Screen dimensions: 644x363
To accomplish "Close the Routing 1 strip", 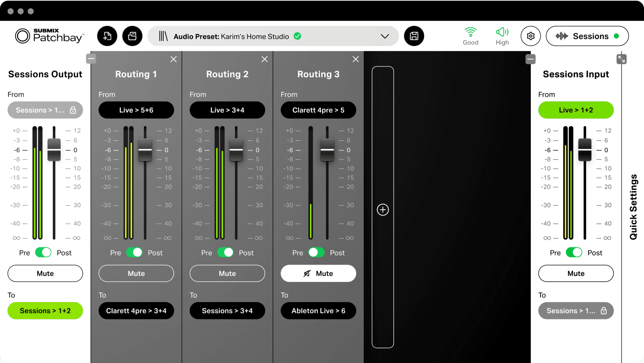I will (173, 59).
